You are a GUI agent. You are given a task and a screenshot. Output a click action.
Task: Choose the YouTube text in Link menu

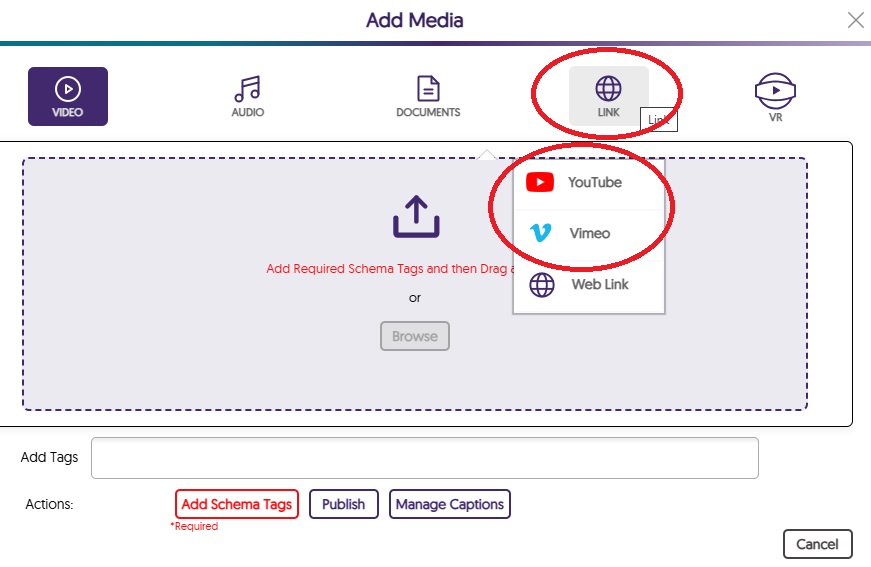595,182
